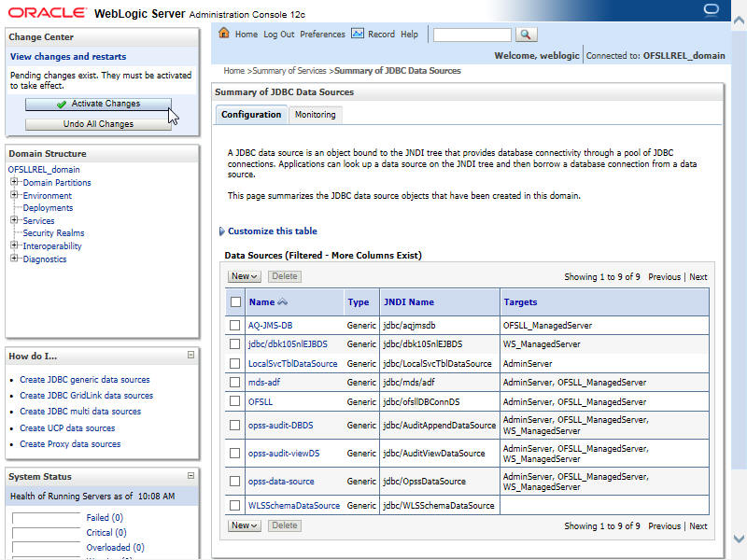Viewport: 747px width, 560px height.
Task: Click Activate Changes button
Action: 98,104
